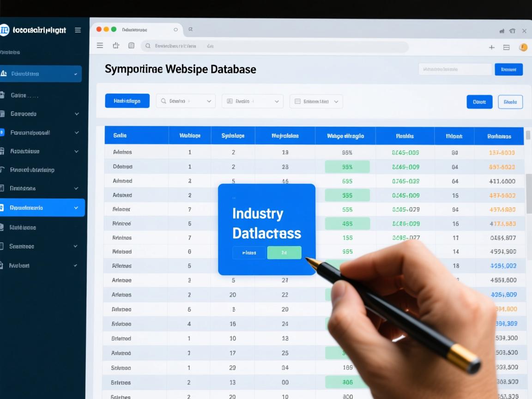Image resolution: width=532 pixels, height=399 pixels.
Task: Open the middle filter dropdown in filter row
Action: pyautogui.click(x=252, y=101)
